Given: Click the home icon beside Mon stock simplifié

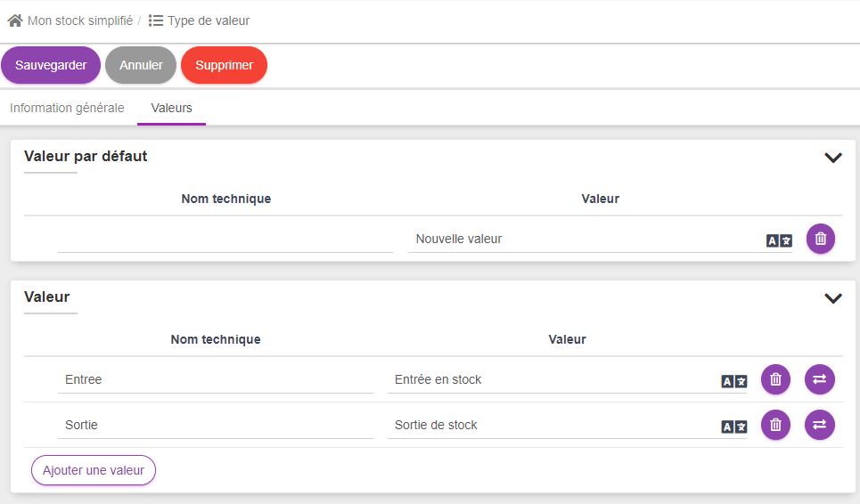Looking at the screenshot, I should click(x=15, y=20).
